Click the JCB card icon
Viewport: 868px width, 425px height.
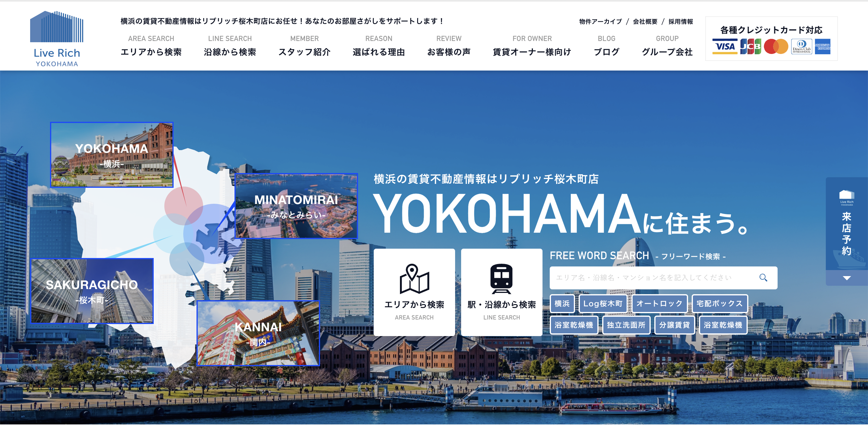[x=750, y=46]
